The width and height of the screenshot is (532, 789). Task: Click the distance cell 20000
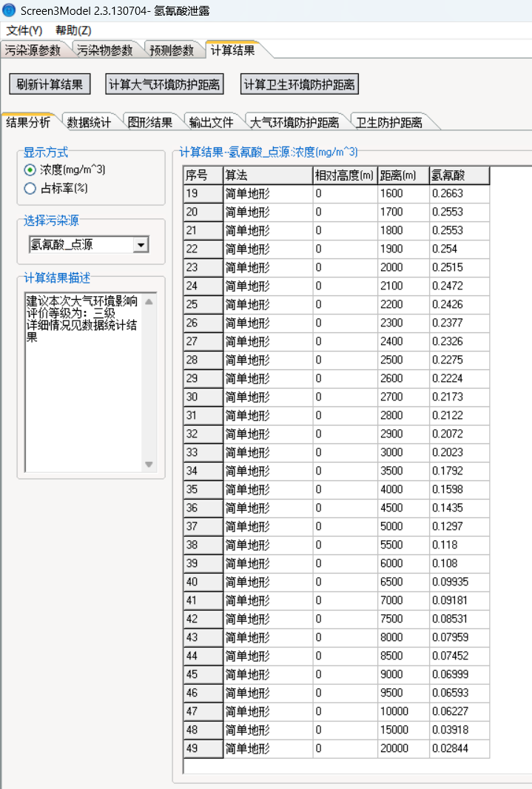point(403,748)
